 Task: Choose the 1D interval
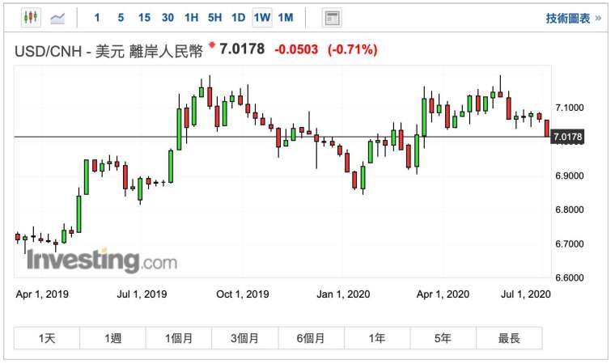coord(239,18)
